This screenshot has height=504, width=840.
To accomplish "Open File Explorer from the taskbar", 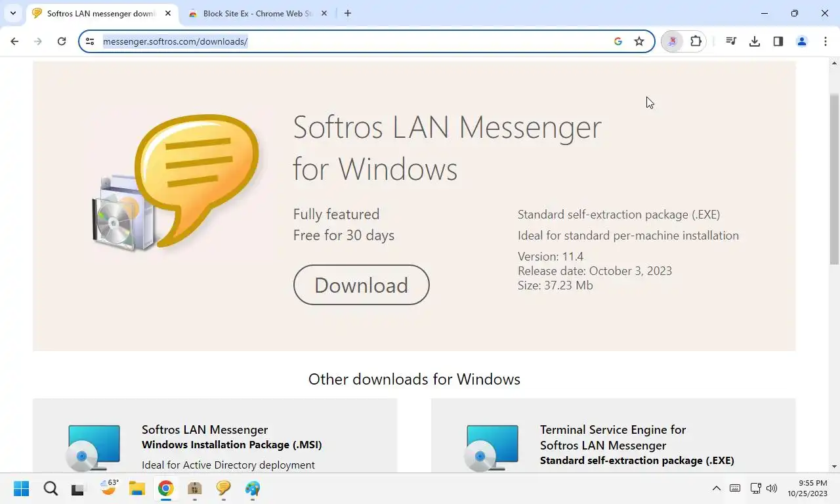I will tap(136, 488).
